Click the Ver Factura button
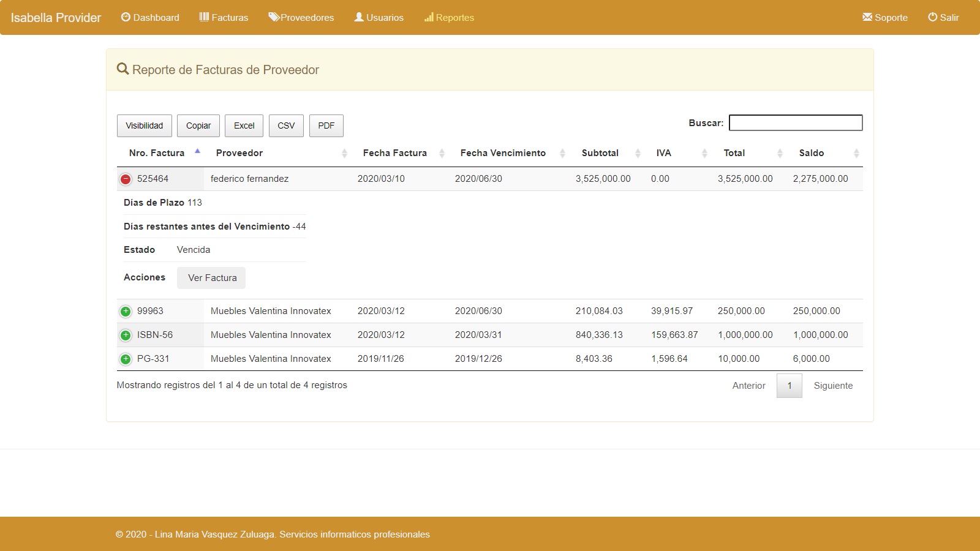This screenshot has width=980, height=551. [211, 278]
